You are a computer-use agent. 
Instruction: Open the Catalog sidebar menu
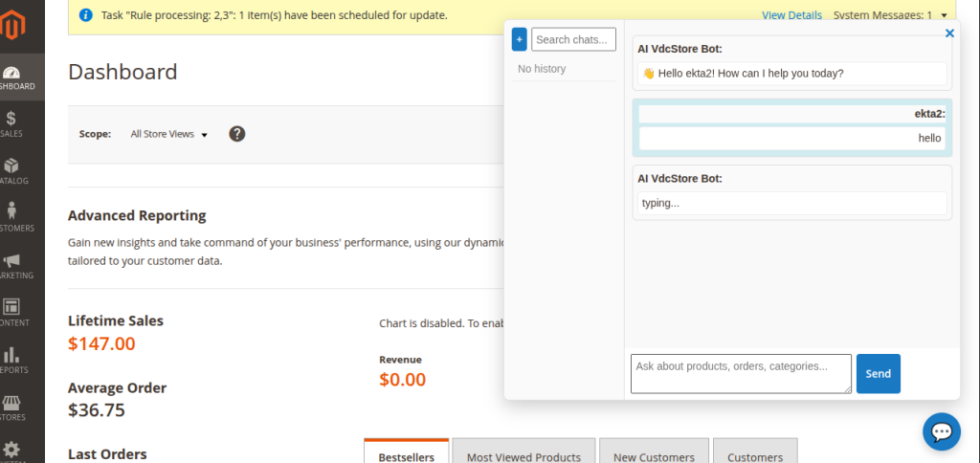11,170
